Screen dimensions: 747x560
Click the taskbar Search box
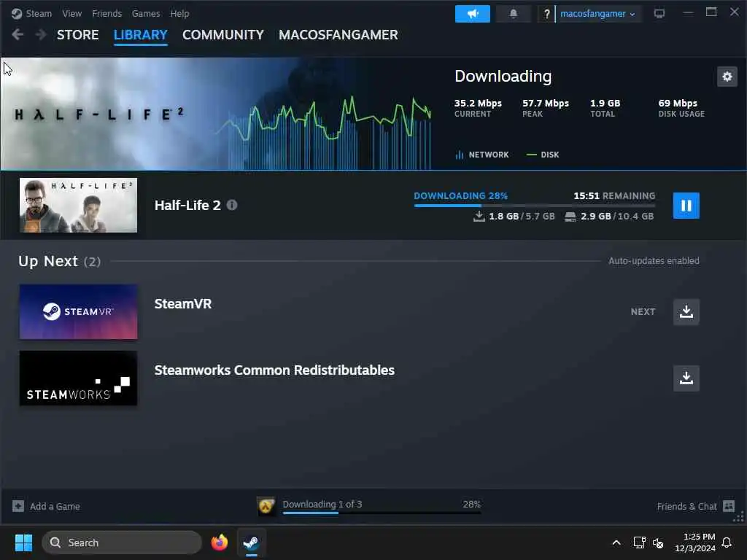[x=122, y=542]
